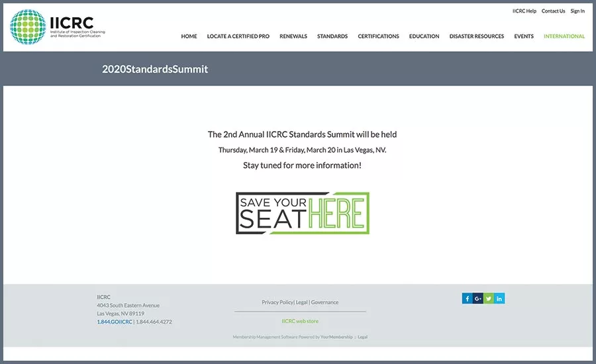Open the STANDARDS menu
Screen dimensions: 596x364
pos(332,36)
